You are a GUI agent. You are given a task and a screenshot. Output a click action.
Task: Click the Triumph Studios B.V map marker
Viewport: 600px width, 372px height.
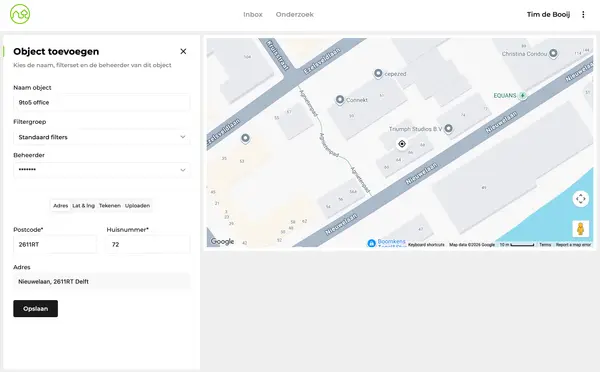tap(448, 128)
